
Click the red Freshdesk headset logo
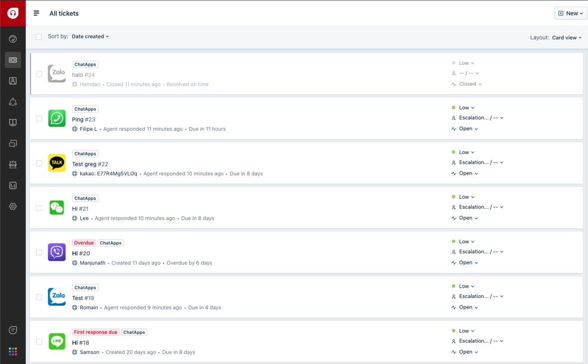pyautogui.click(x=13, y=13)
